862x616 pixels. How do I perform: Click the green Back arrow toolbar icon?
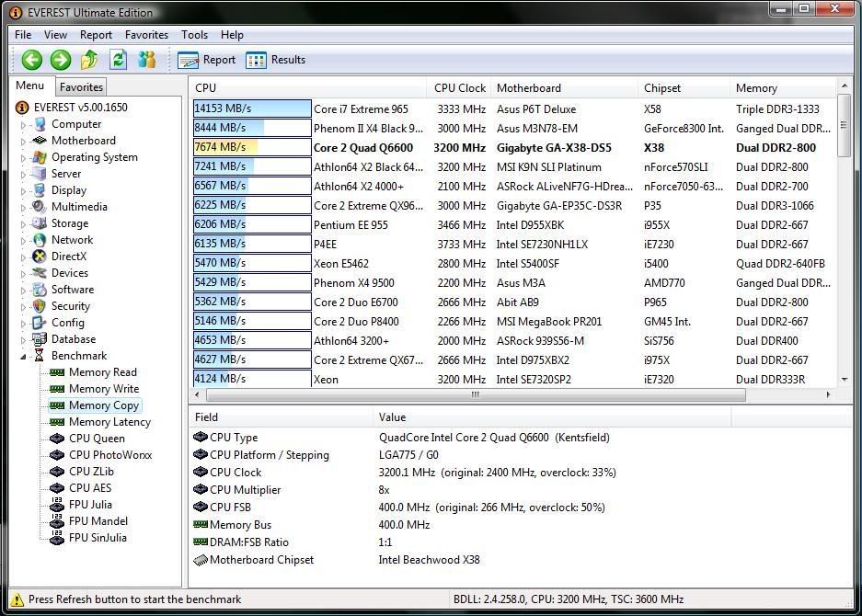(32, 60)
